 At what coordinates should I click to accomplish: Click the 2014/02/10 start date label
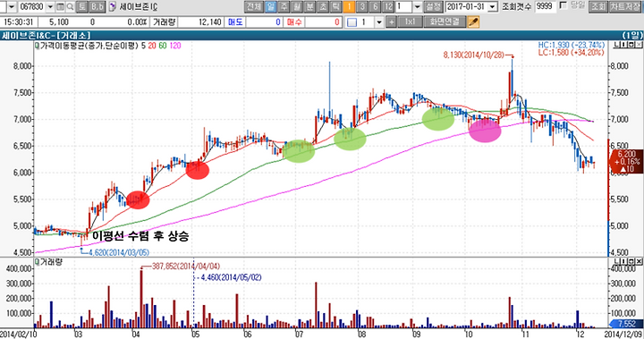19,334
